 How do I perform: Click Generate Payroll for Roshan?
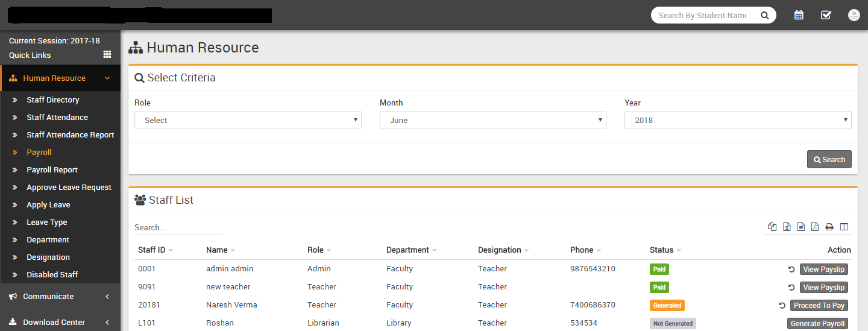[817, 324]
